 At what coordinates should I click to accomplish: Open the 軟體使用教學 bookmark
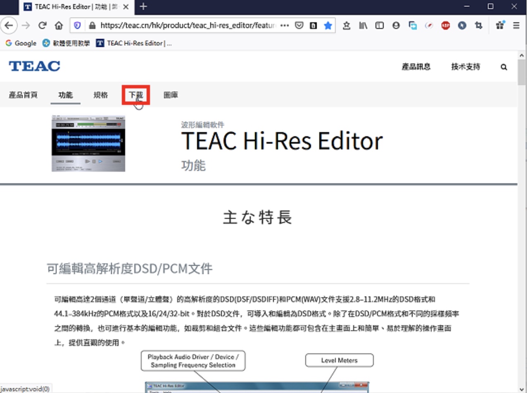pos(66,43)
